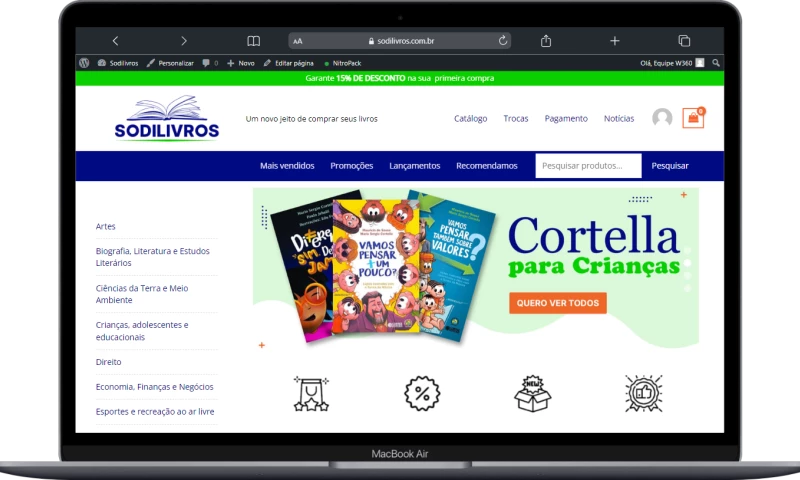Open the Notícias link
Screen dimensions: 800x480
(x=619, y=118)
